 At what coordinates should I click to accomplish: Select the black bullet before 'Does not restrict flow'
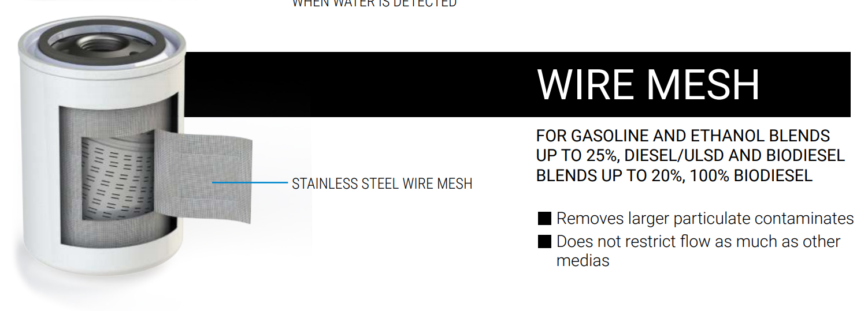click(544, 242)
